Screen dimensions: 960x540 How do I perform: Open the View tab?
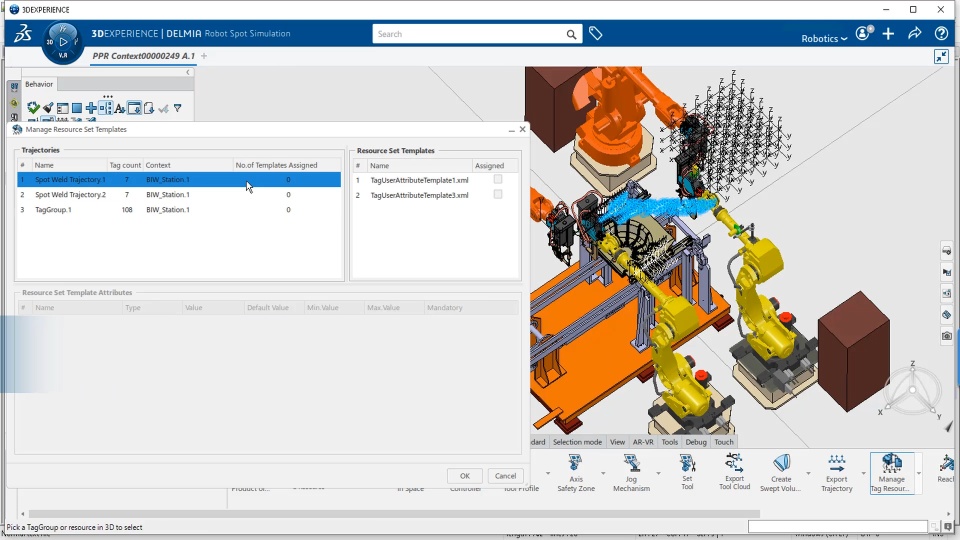[617, 442]
